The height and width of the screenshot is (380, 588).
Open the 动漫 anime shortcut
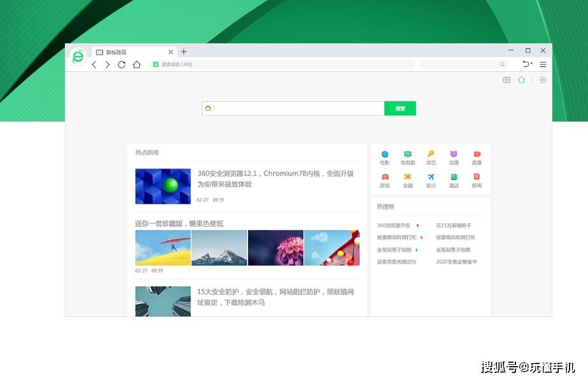tap(454, 158)
